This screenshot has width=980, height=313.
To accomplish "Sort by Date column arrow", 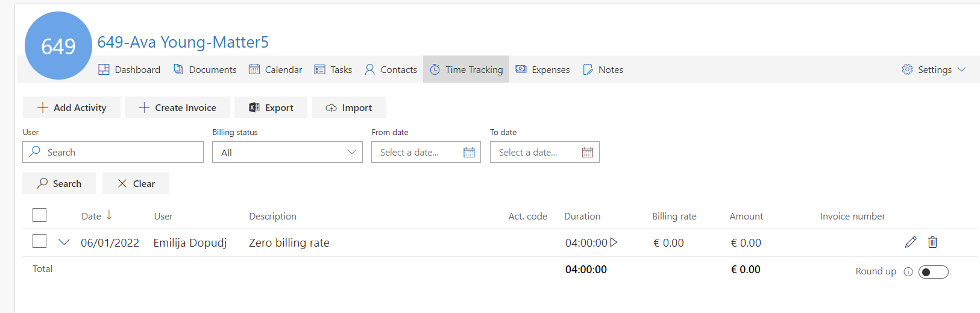I will 109,215.
